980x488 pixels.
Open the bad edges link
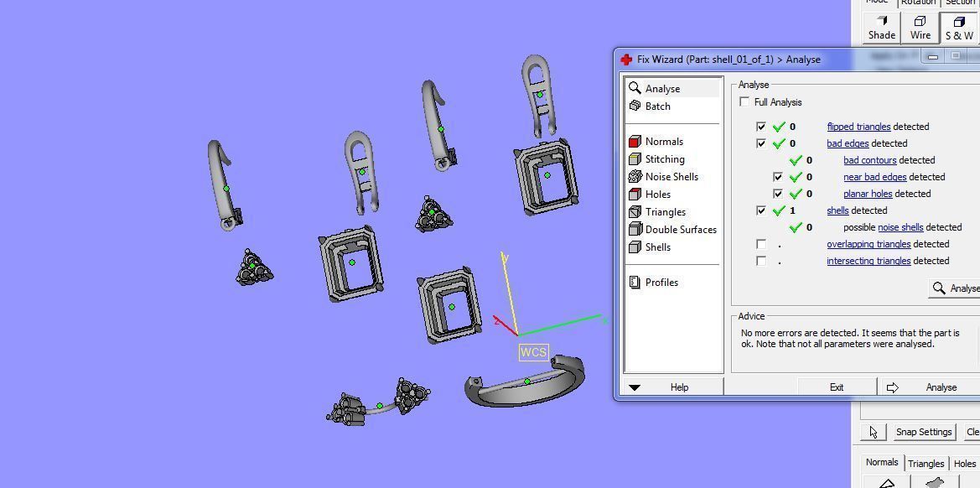(848, 143)
